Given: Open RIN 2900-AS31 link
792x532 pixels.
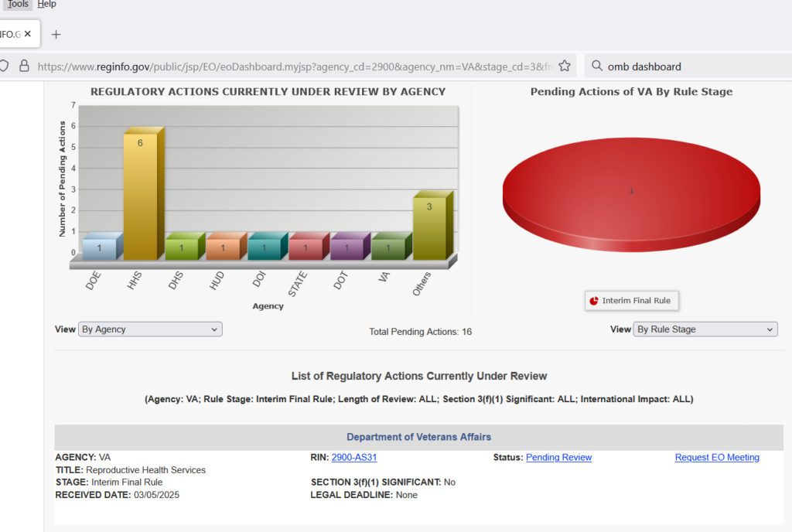Looking at the screenshot, I should [354, 457].
